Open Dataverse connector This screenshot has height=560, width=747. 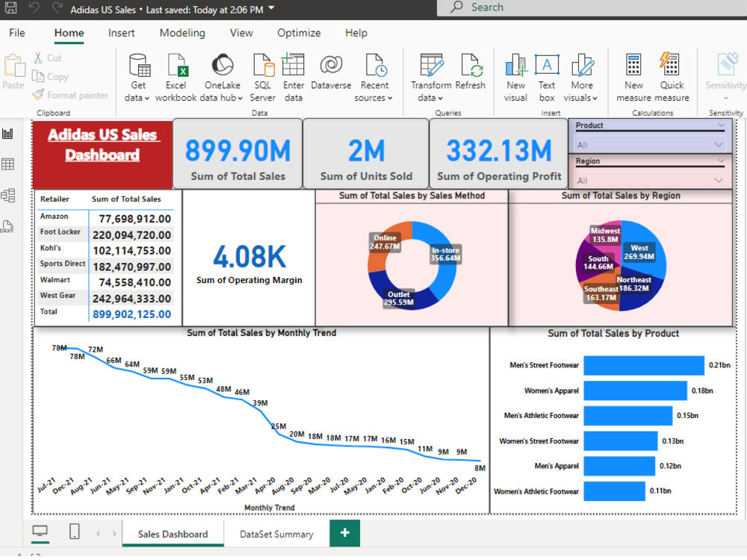(331, 72)
